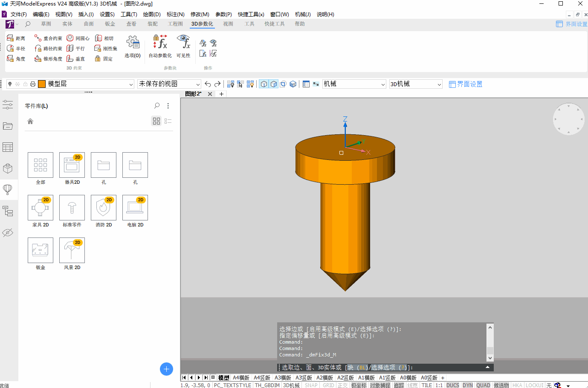This screenshot has width=588, height=388.
Task: Apply the 固定 (fix) constraint
Action: pyautogui.click(x=104, y=59)
